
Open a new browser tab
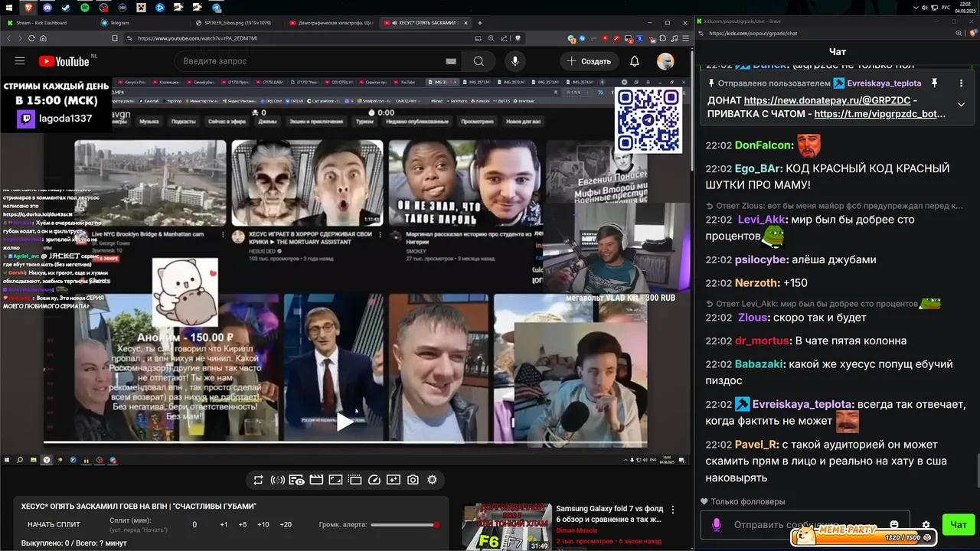point(480,23)
